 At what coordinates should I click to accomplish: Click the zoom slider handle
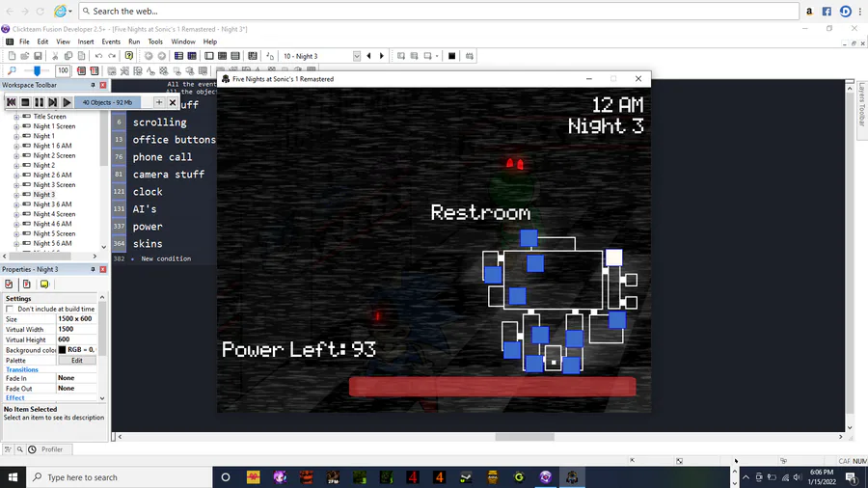[37, 70]
